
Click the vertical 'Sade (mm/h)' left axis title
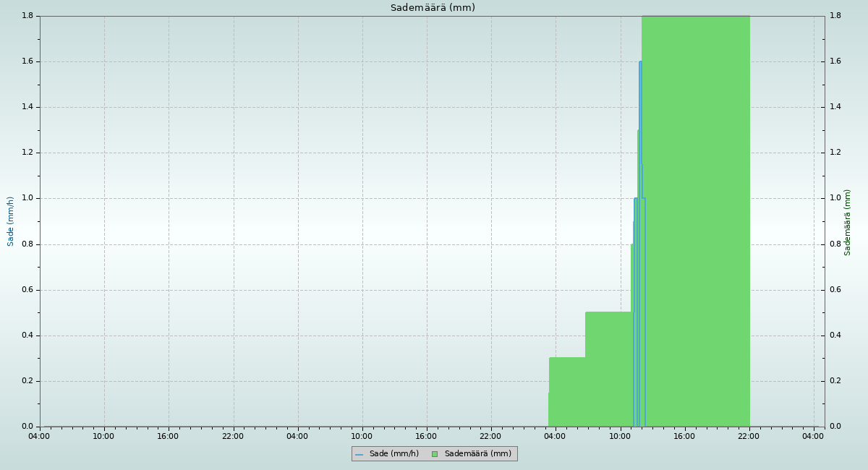pyautogui.click(x=11, y=221)
